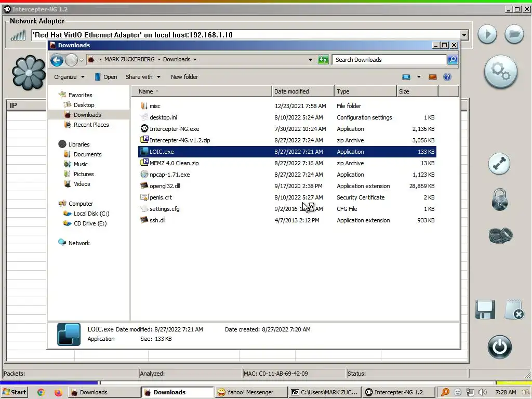Click the padlock icon in Intercepter sidebar
The height and width of the screenshot is (399, 532).
click(500, 199)
